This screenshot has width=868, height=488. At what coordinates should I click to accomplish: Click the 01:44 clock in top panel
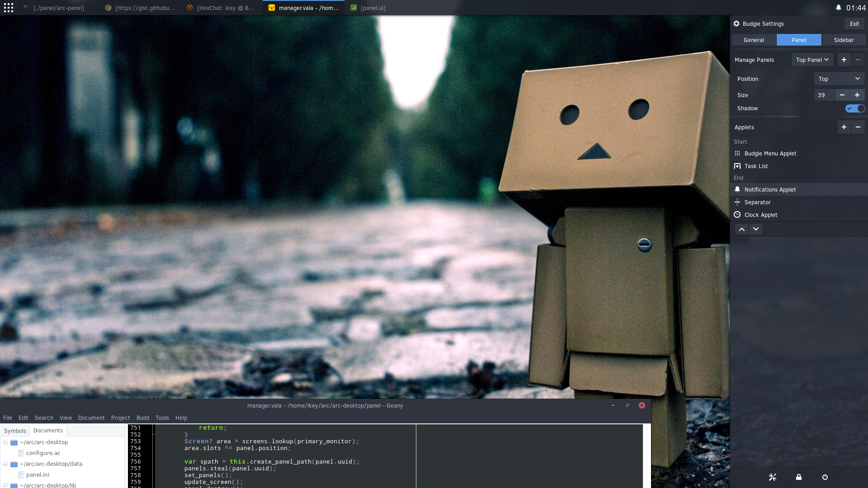point(856,8)
